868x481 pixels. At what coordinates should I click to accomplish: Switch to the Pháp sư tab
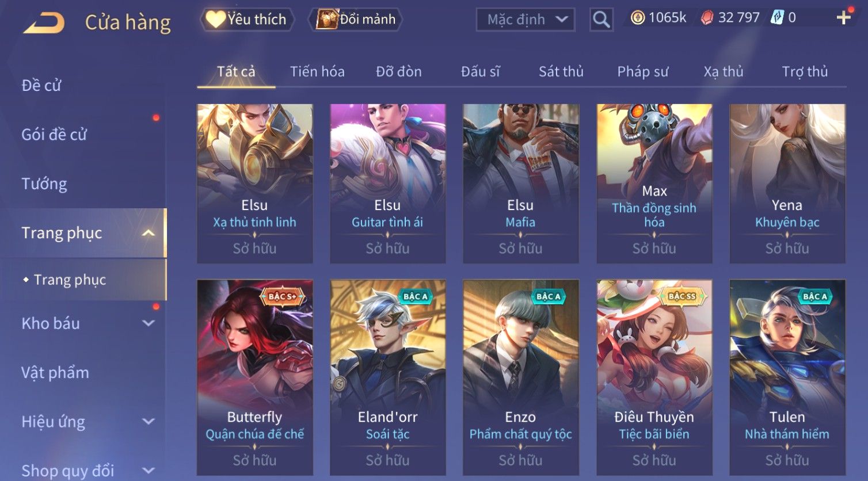tap(642, 71)
